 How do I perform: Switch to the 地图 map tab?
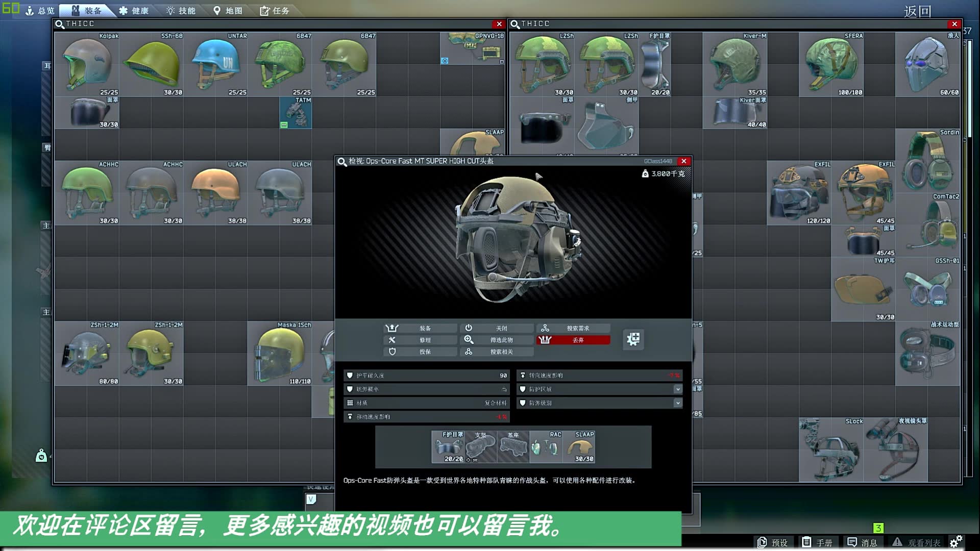pos(228,10)
